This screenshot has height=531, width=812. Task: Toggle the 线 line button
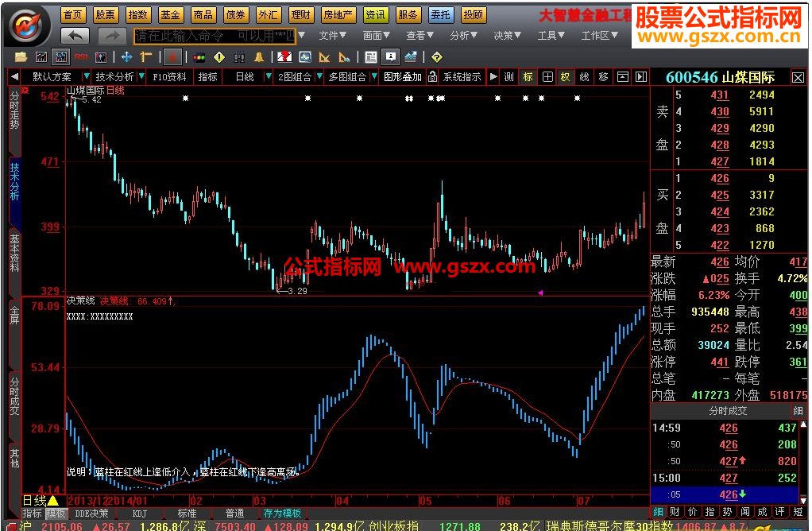(584, 77)
